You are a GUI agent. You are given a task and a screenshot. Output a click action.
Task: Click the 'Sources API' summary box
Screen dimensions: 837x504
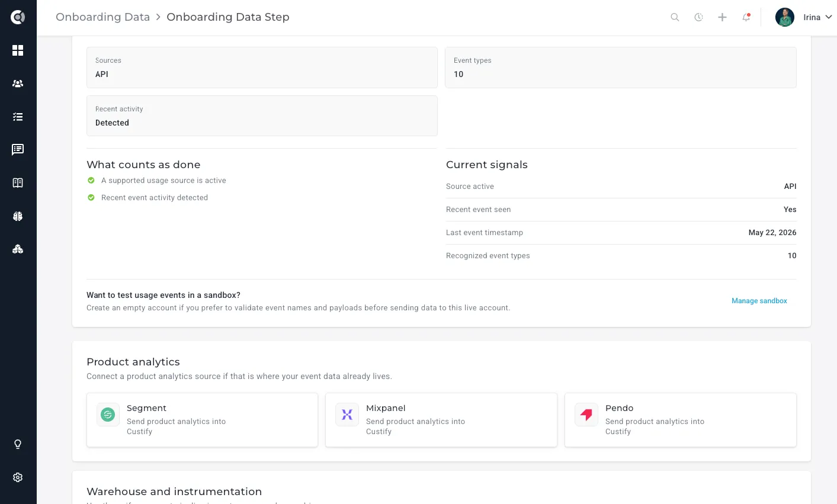click(262, 68)
